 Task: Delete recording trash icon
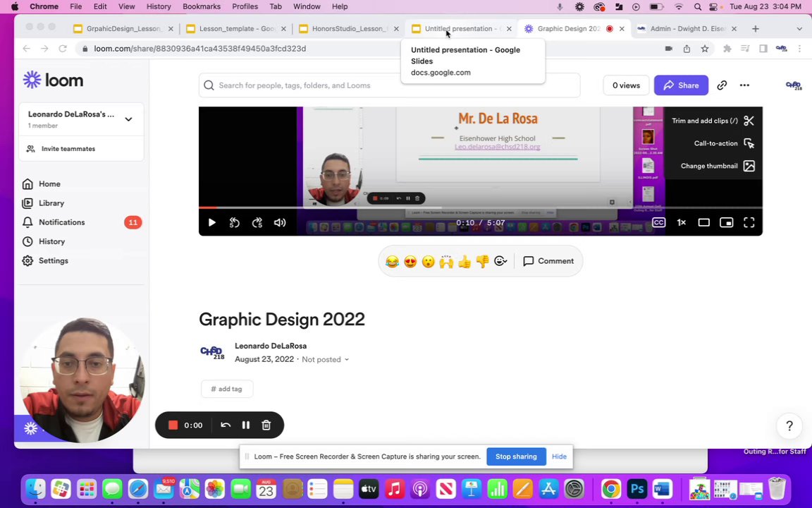tap(266, 425)
